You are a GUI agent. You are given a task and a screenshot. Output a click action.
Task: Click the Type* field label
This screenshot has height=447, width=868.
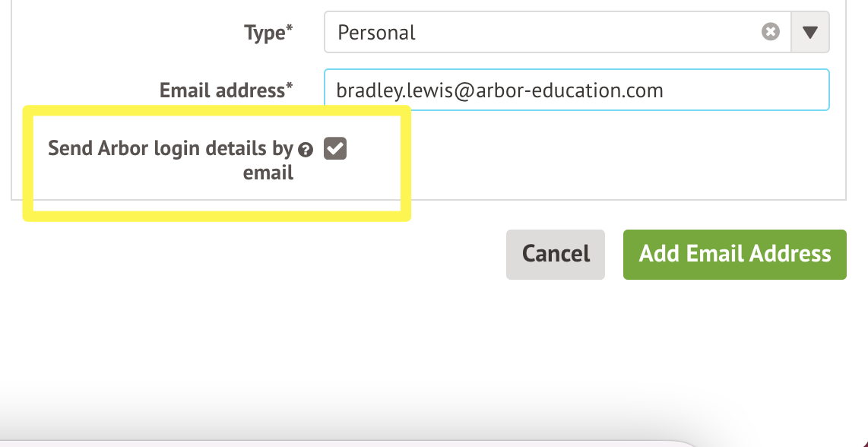(268, 33)
